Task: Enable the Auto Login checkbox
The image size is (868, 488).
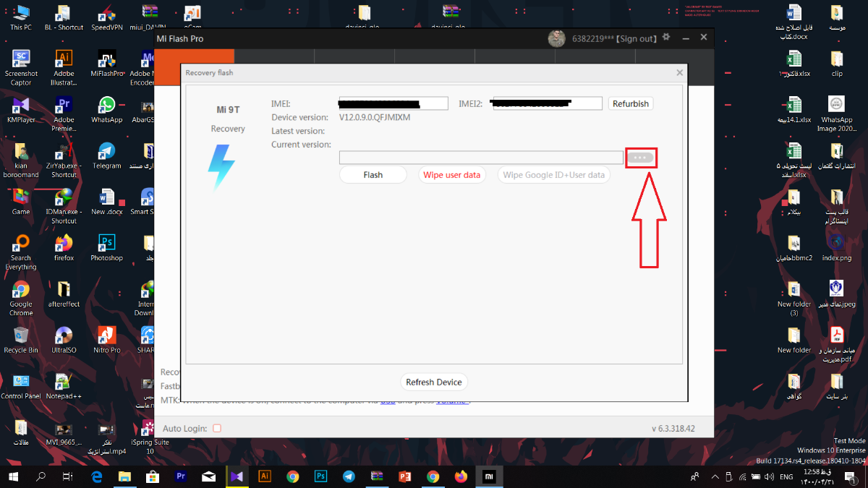Action: [217, 429]
